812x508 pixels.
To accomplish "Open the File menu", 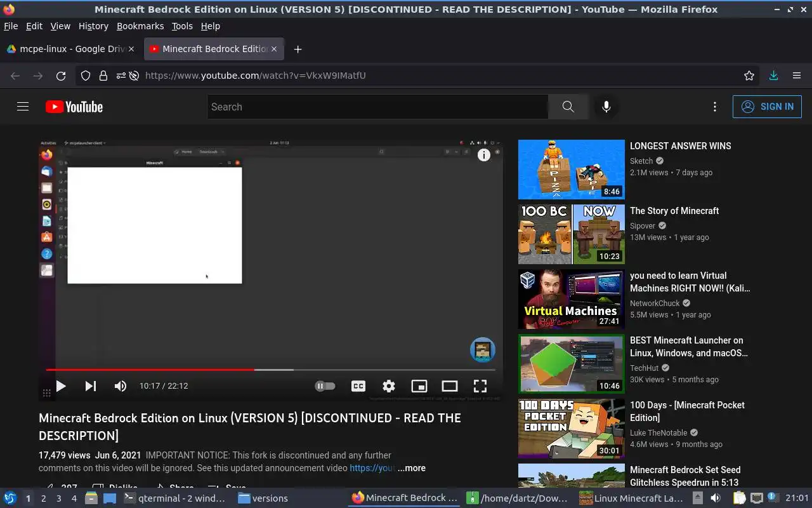I will coord(11,26).
